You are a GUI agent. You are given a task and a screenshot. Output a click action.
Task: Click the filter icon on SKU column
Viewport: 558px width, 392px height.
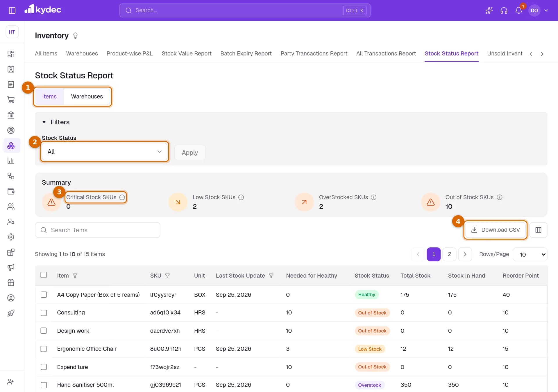click(167, 276)
